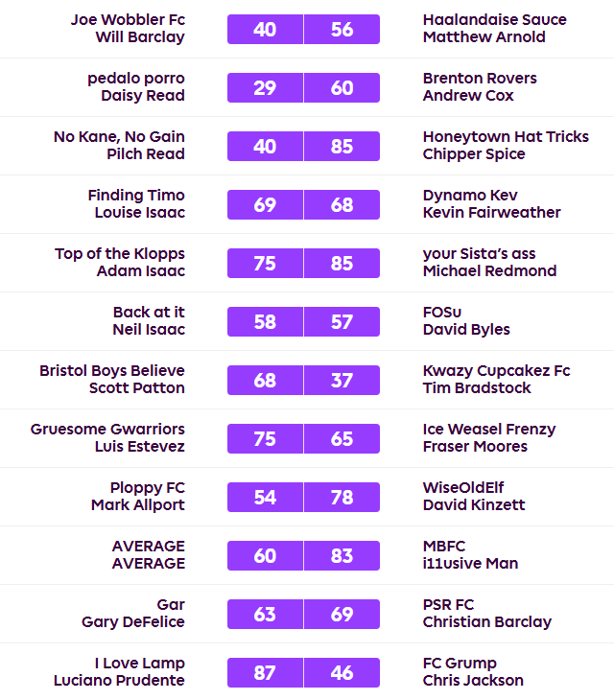This screenshot has width=614, height=700.
Task: Select the Gruesome Gwarriors team name
Action: click(x=107, y=430)
